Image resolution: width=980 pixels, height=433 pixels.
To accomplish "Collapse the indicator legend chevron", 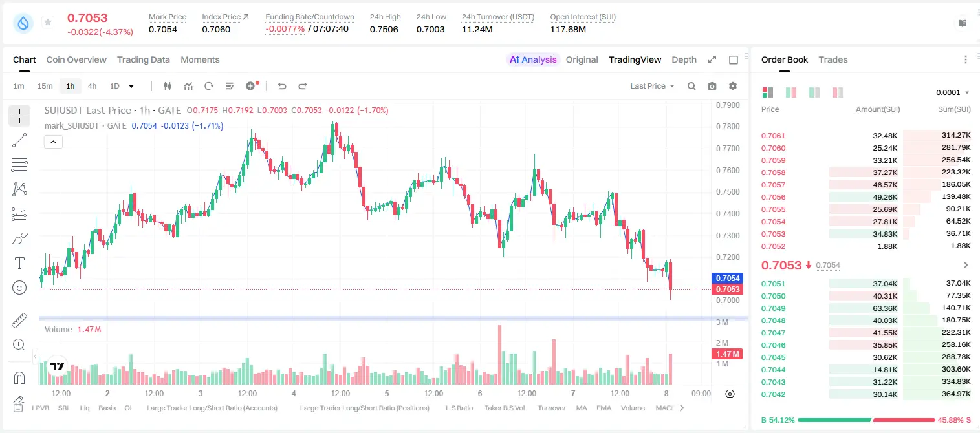I will click(53, 142).
